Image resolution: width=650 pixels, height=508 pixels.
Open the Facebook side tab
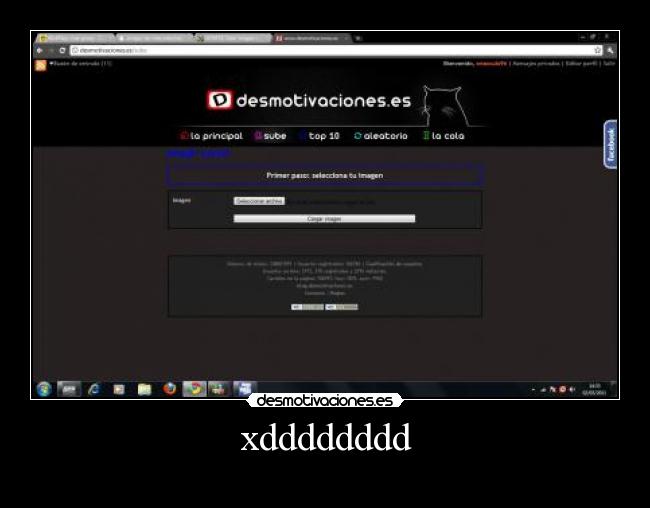(x=610, y=144)
